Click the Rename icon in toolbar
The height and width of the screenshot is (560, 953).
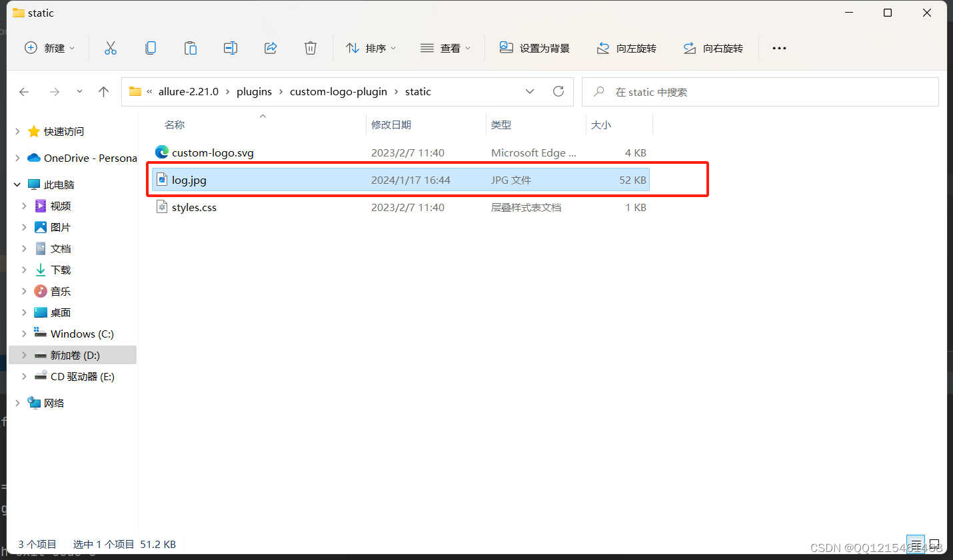point(231,48)
